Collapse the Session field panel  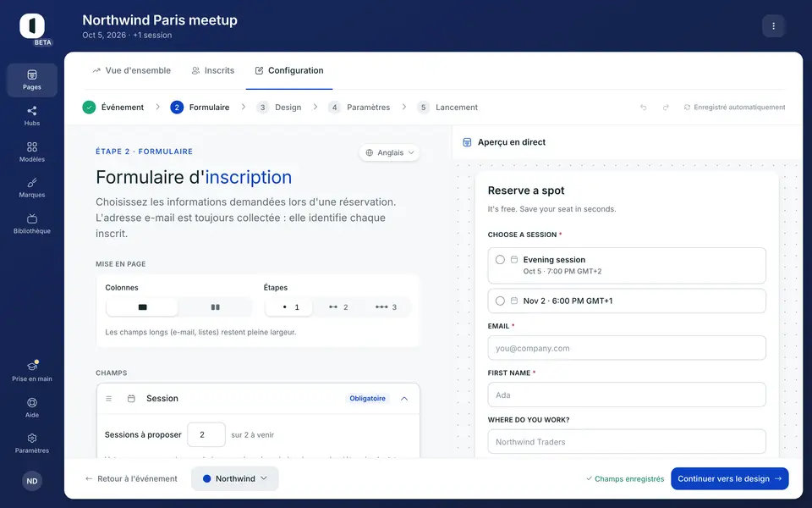click(404, 399)
